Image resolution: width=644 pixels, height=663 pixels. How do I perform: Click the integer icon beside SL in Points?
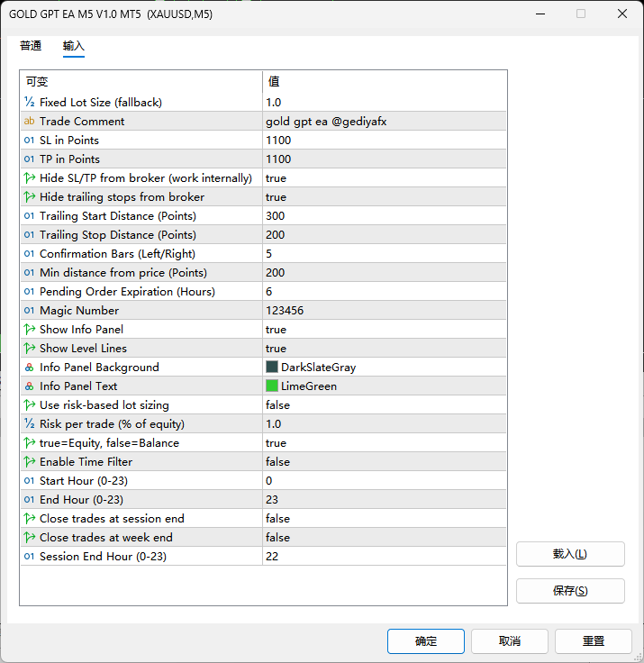tap(29, 140)
